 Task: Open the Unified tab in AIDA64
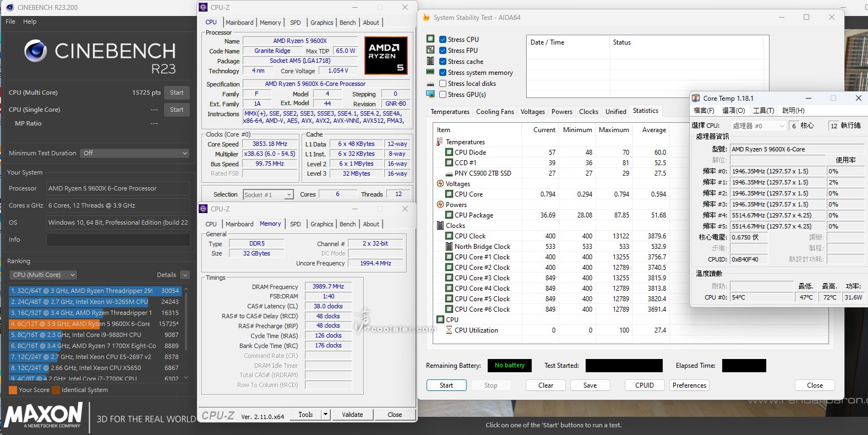coord(616,111)
